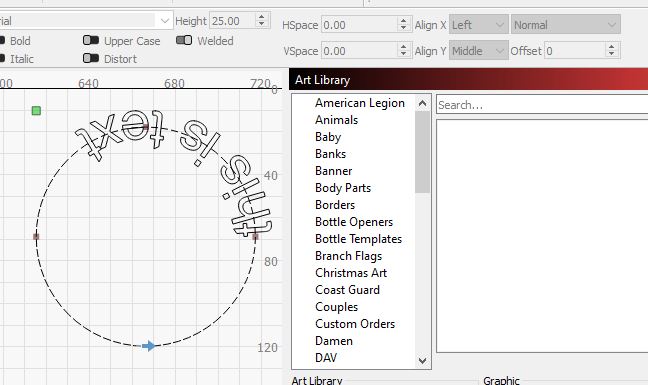Select Animals in Art Library list

[x=336, y=120]
